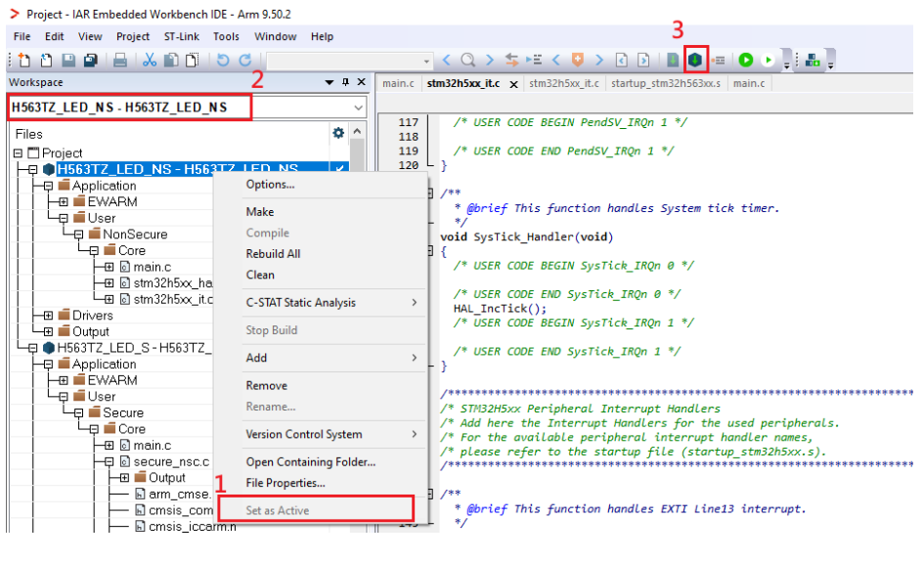This screenshot has height=562, width=924.
Task: Open the Workspace panel menu arrow
Action: coord(329,82)
